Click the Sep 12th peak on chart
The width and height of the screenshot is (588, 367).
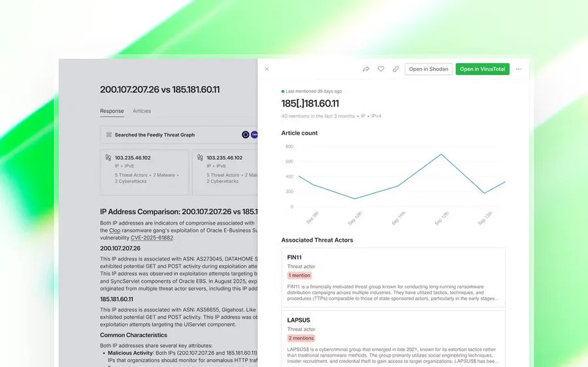point(441,154)
